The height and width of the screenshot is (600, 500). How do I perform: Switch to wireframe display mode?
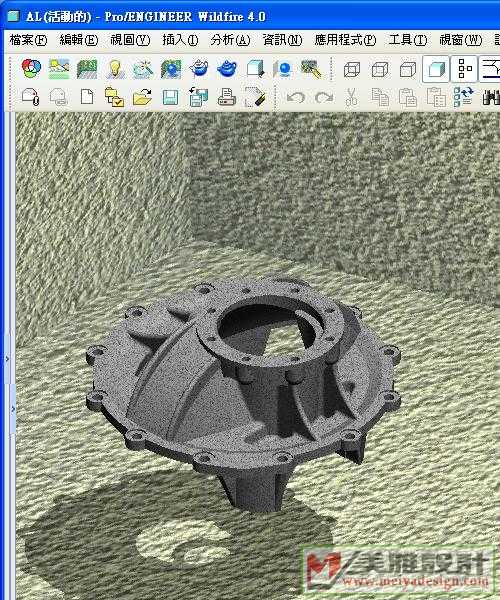tap(352, 70)
